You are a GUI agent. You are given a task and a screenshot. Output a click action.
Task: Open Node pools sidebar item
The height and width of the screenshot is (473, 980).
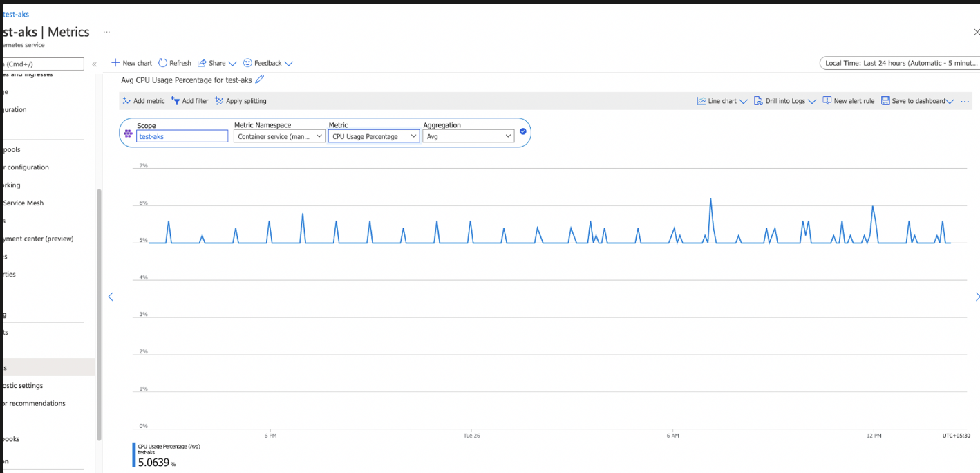pyautogui.click(x=10, y=149)
